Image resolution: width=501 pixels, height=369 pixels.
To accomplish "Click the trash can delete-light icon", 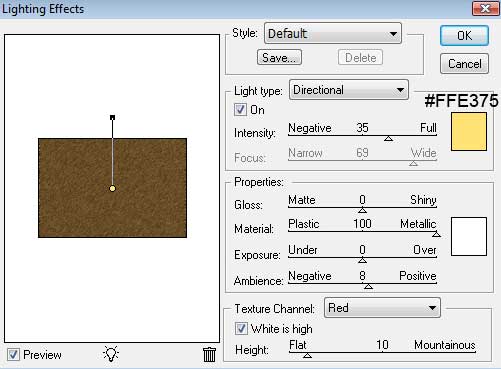I will tap(209, 354).
